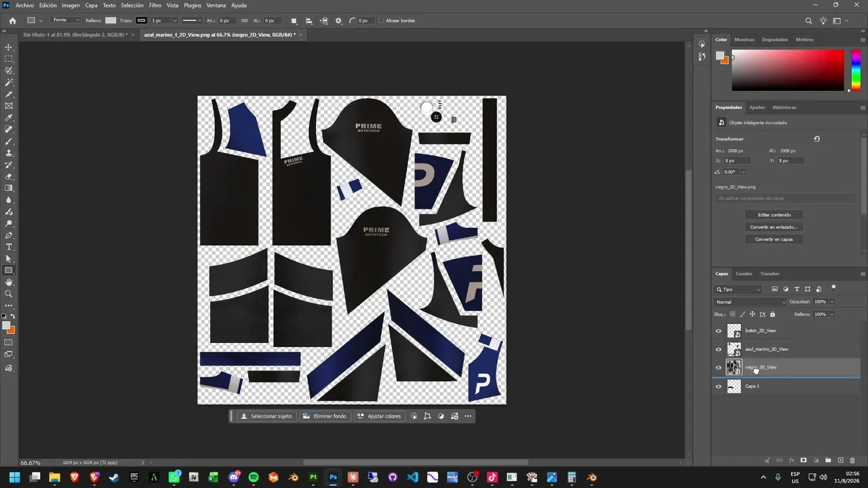Click the Trazo stroke color swatch
The width and height of the screenshot is (868, 488).
[141, 20]
